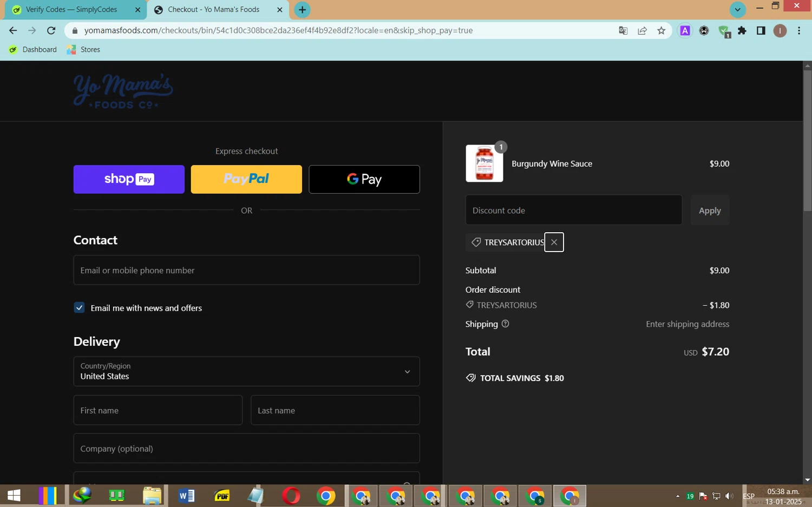
Task: Click the network tray icon
Action: point(716,496)
